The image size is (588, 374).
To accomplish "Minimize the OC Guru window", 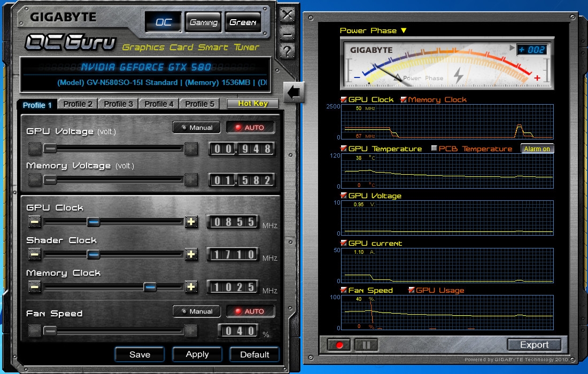I will (287, 35).
